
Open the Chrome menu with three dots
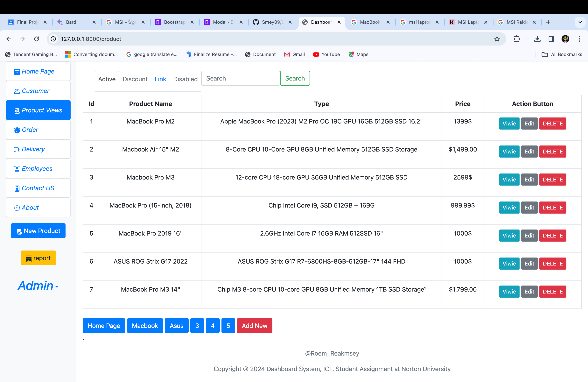580,39
